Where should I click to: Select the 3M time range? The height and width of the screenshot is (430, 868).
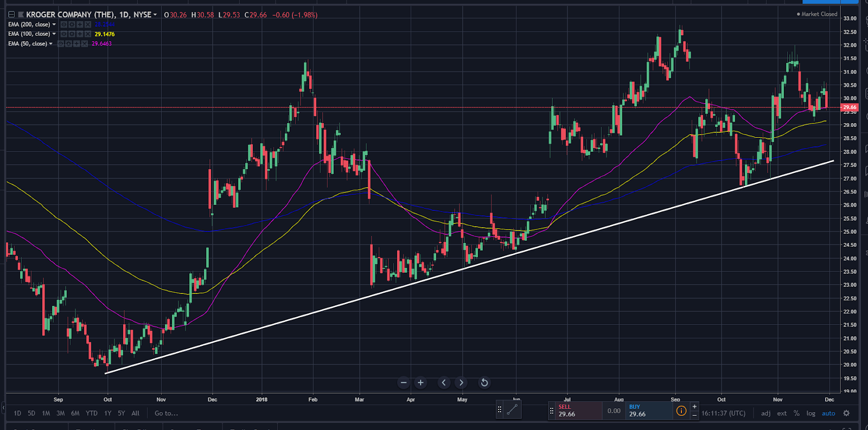(60, 413)
